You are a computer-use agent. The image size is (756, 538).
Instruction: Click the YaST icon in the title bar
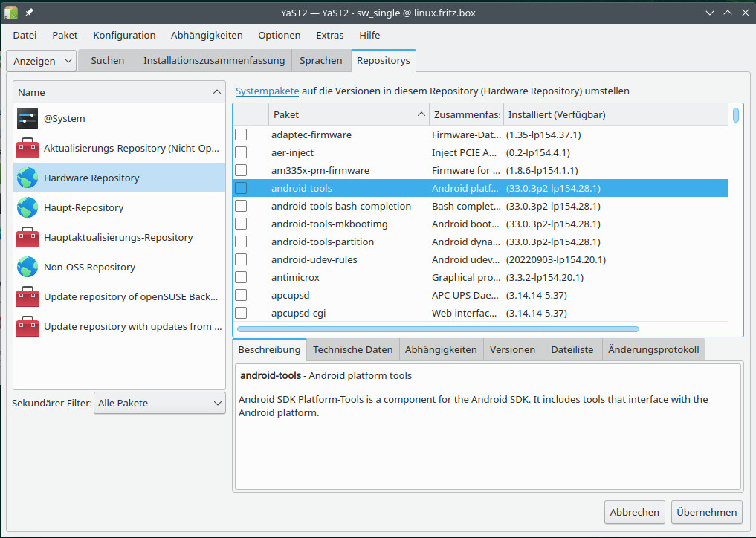(x=10, y=11)
